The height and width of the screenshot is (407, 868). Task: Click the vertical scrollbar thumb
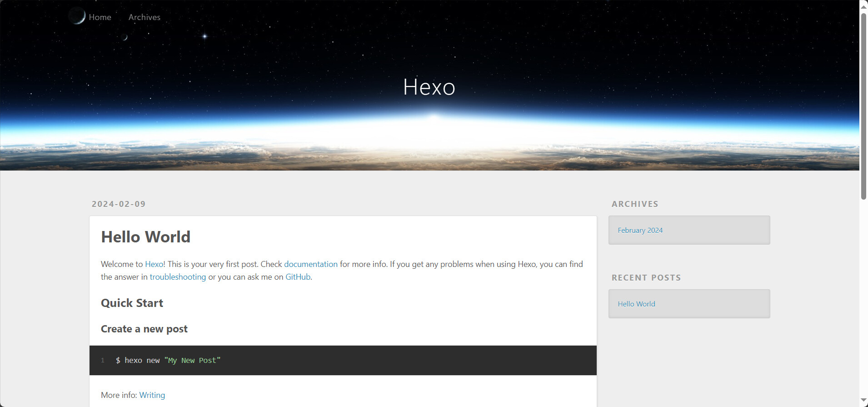[x=863, y=106]
